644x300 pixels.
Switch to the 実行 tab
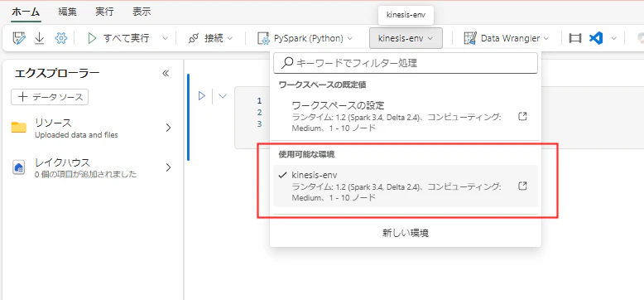click(x=105, y=12)
